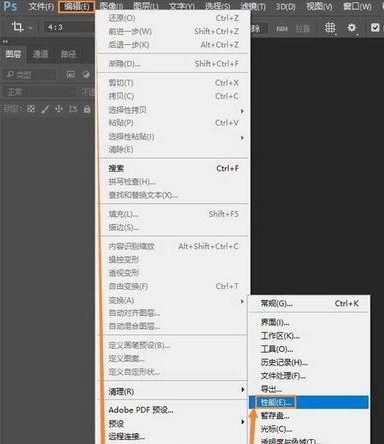
Task: Choose 拷贝(C) menu item
Action: point(173,96)
